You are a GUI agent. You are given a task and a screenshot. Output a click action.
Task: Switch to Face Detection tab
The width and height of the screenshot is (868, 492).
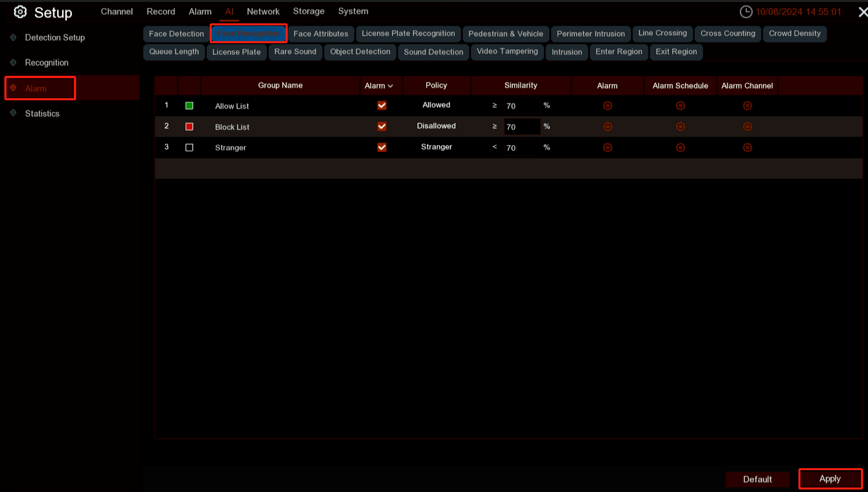point(176,34)
